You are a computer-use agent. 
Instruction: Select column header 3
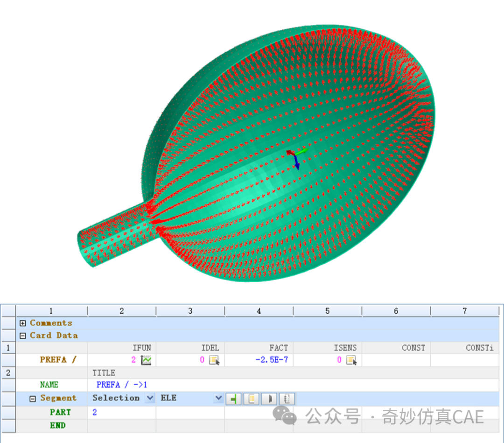pos(190,311)
